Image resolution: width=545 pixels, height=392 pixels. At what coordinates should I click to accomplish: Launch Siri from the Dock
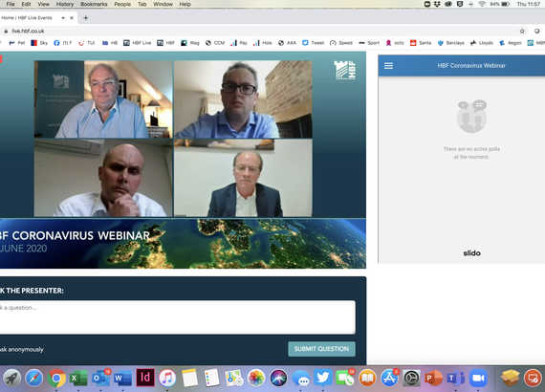click(278, 378)
